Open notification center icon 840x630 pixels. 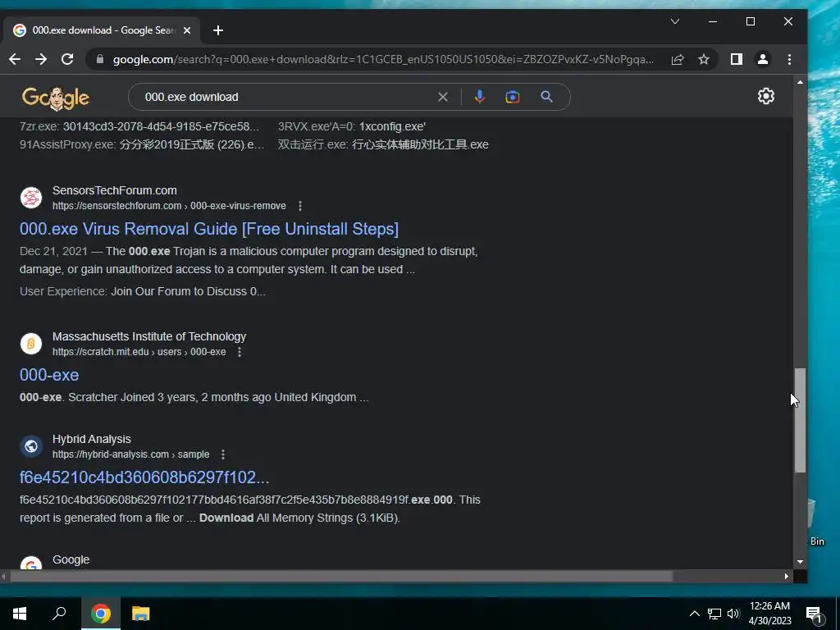pyautogui.click(x=814, y=614)
